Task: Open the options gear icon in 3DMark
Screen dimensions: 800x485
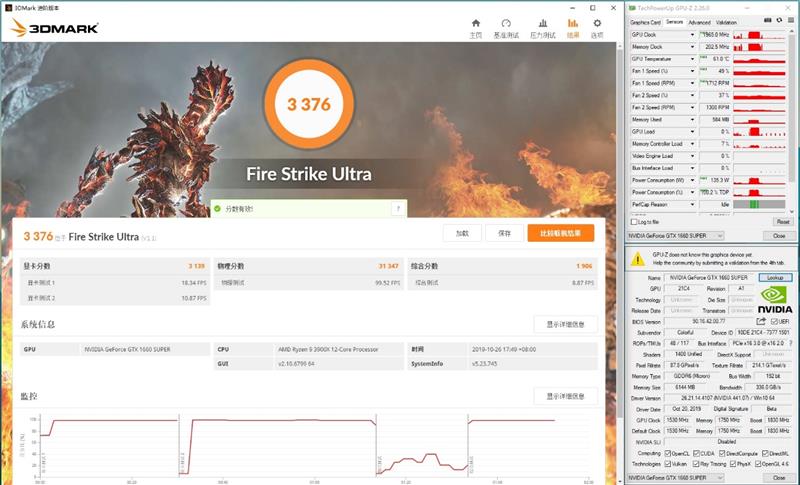Action: 597,23
